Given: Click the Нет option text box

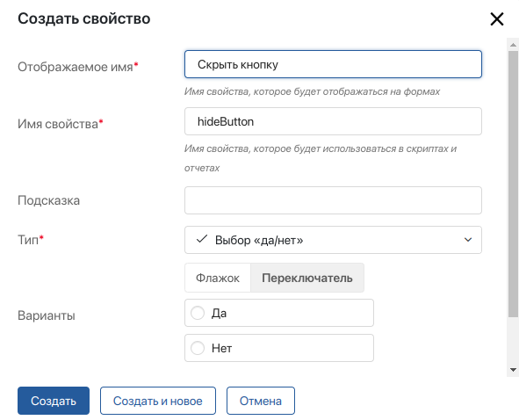Looking at the screenshot, I should click(x=279, y=348).
